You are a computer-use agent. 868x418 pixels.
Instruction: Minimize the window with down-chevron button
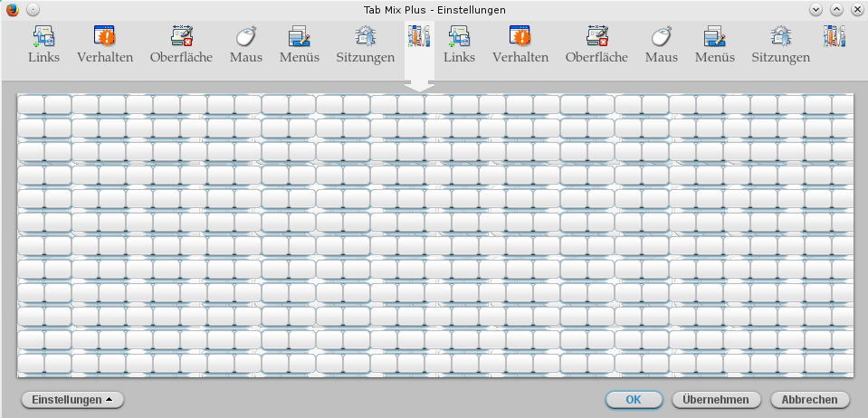[x=816, y=9]
